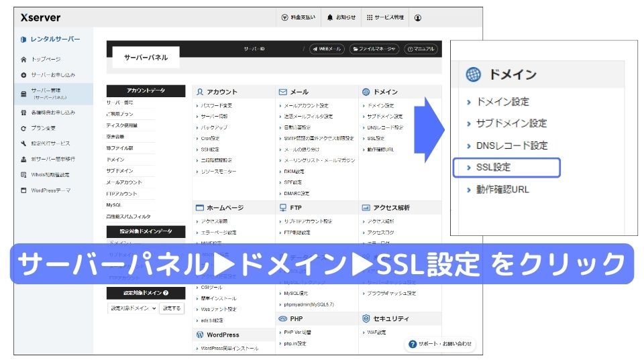Open マニュアル from the panel header
The image size is (644, 362).
click(x=421, y=49)
